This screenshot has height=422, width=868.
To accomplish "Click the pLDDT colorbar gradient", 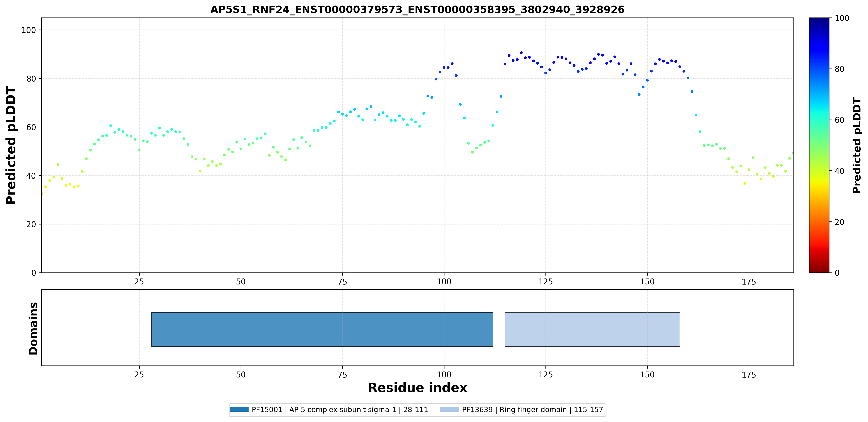I will [x=819, y=145].
